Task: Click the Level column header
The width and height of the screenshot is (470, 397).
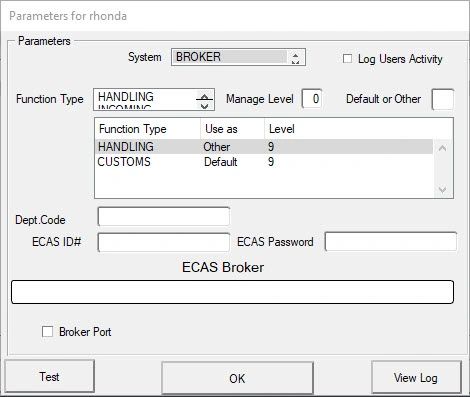Action: pos(282,129)
